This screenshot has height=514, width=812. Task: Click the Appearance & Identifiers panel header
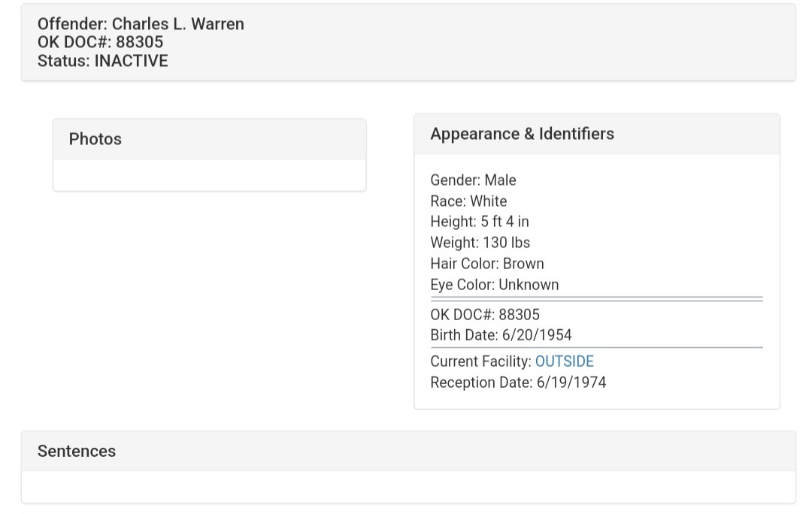click(522, 134)
